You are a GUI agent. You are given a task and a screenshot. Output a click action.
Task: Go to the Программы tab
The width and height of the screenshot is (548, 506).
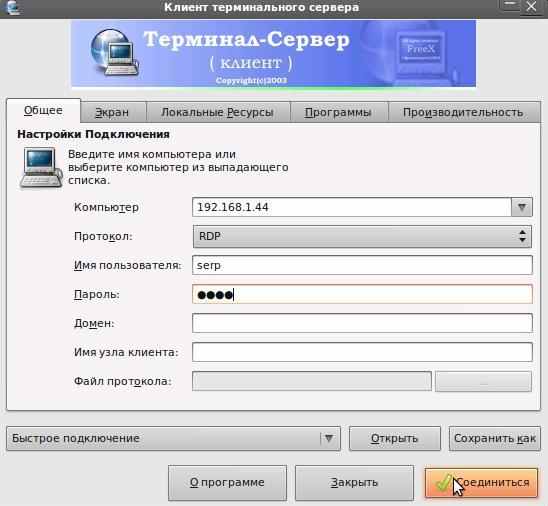click(x=339, y=112)
